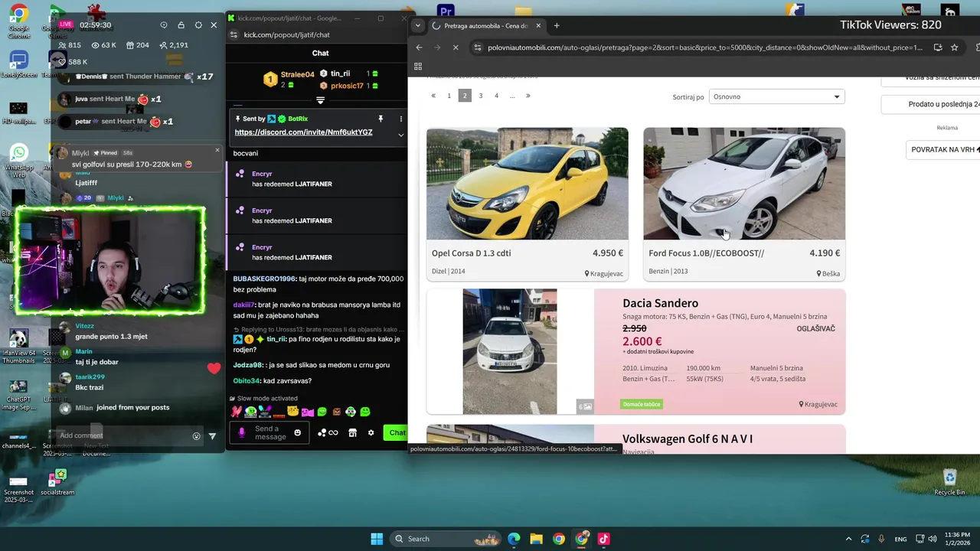Stop loading page in Chrome toolbar

[x=456, y=47]
